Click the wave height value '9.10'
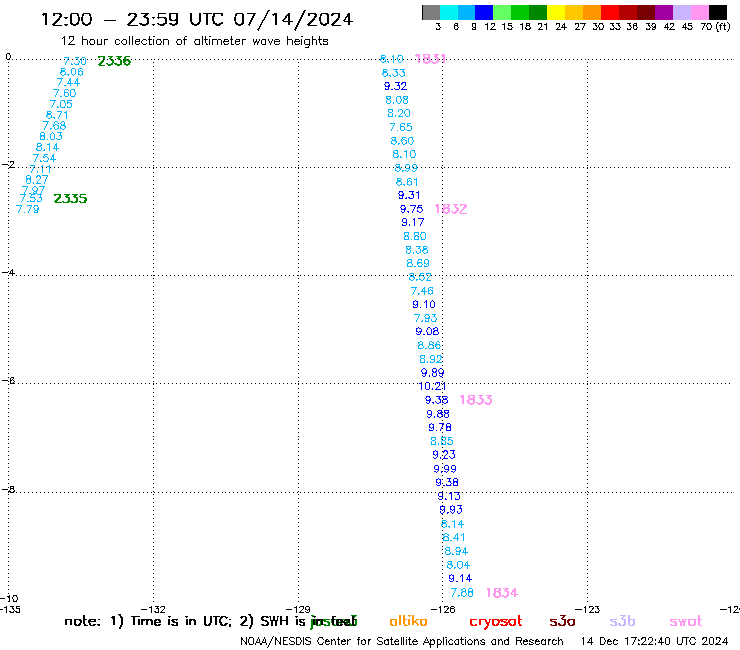 pos(424,304)
